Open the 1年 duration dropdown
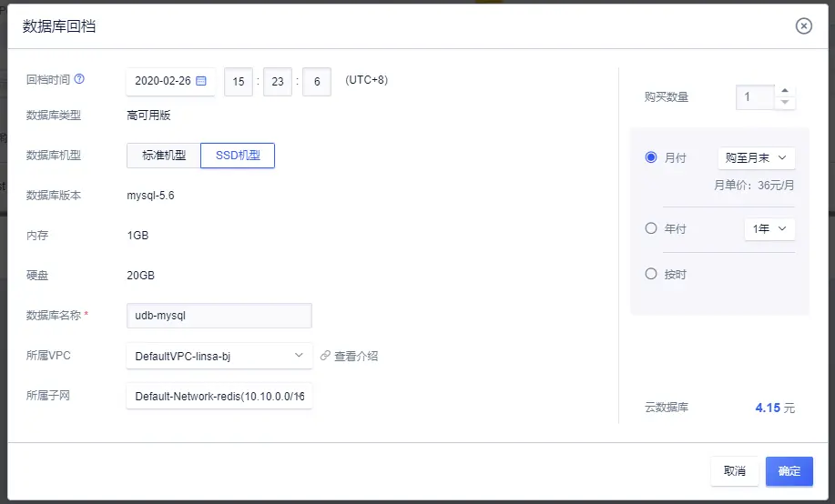835x504 pixels. (x=769, y=229)
